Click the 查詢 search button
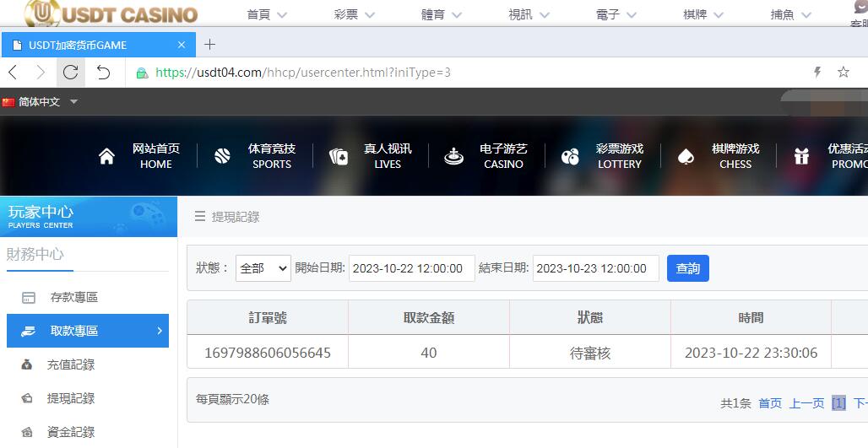 687,268
